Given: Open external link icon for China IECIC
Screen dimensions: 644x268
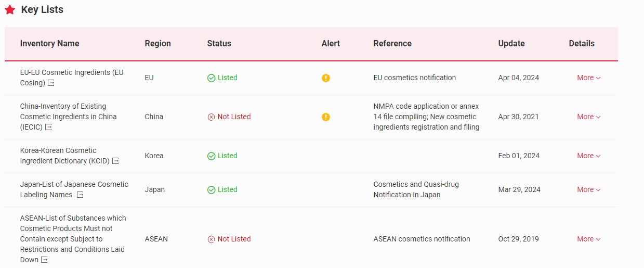Looking at the screenshot, I should pyautogui.click(x=48, y=127).
